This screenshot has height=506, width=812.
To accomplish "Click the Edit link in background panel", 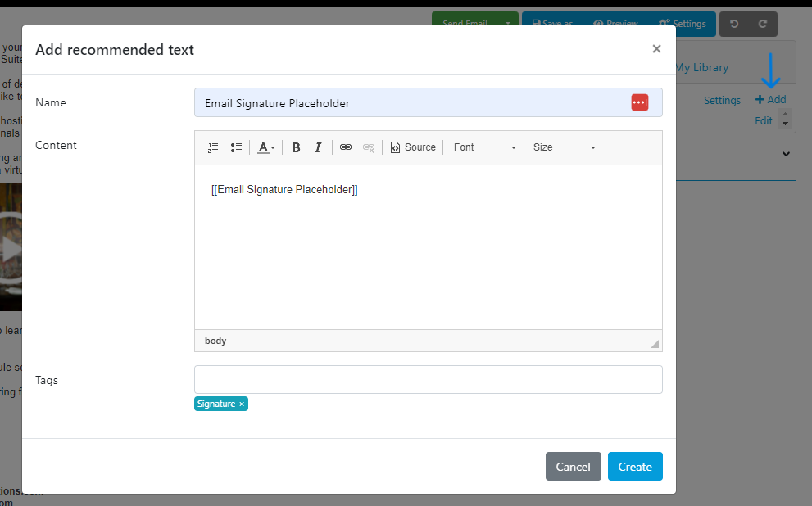I will point(764,120).
